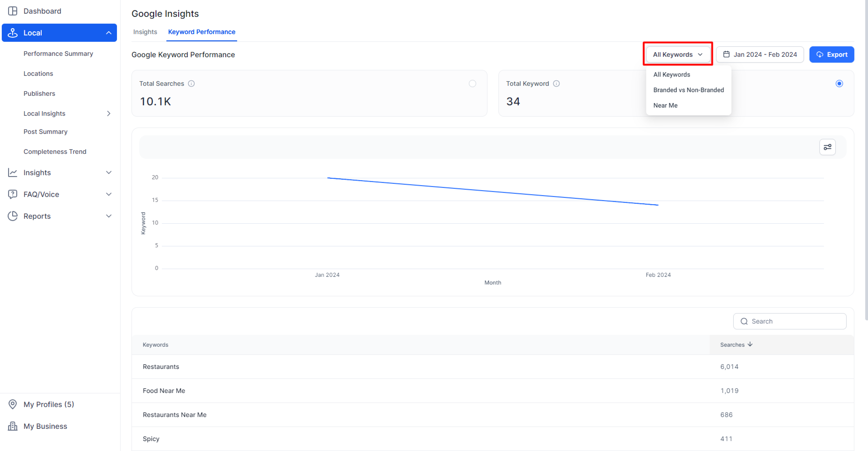Click the Feb 2024 chart axis label
The height and width of the screenshot is (451, 868).
[x=658, y=275]
